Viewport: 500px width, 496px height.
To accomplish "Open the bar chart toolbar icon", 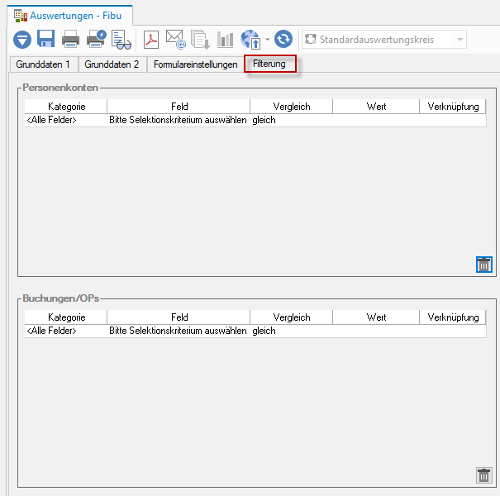I will (x=225, y=39).
